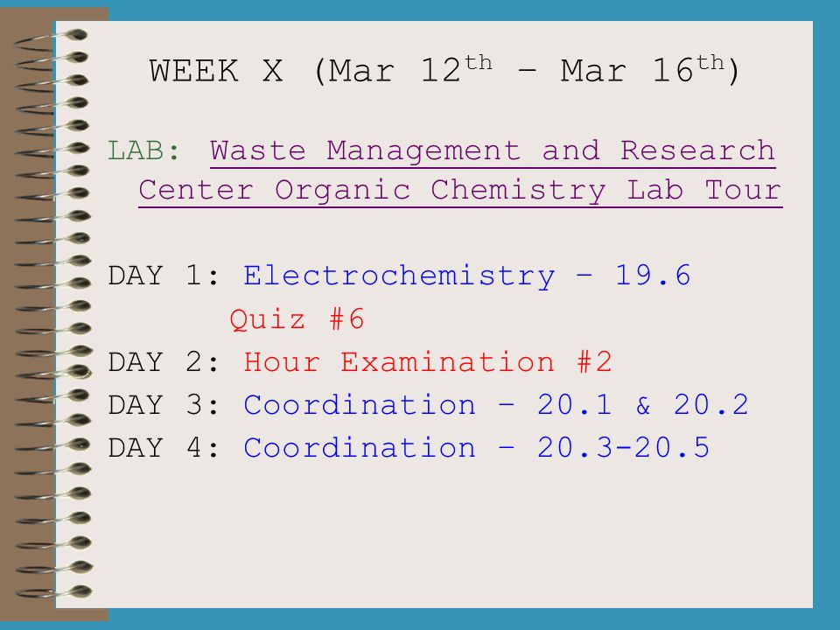Follow the Center Organic Chemistry Lab Tour link
The height and width of the screenshot is (630, 840).
pos(460,192)
